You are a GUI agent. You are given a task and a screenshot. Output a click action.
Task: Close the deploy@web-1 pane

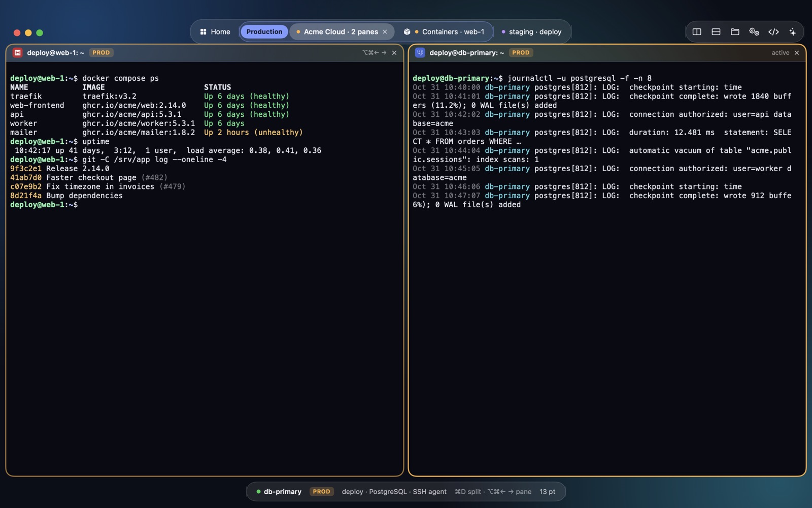[394, 52]
